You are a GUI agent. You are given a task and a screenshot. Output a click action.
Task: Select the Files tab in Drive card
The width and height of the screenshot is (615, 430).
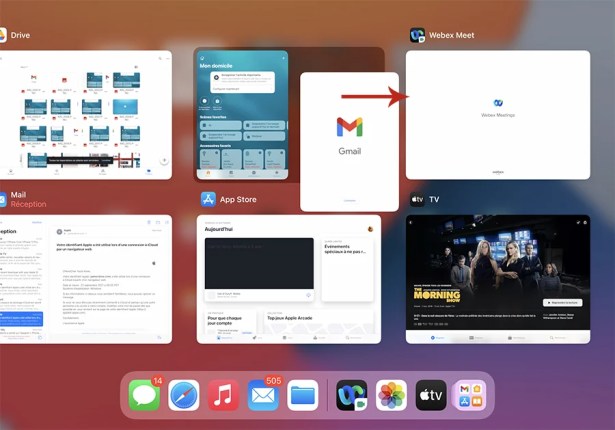tap(149, 172)
